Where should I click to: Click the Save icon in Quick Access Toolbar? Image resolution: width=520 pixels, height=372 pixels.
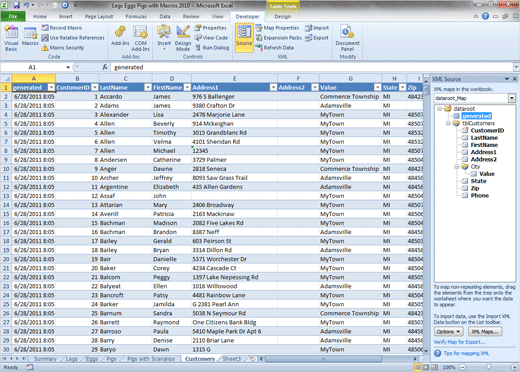coord(16,5)
